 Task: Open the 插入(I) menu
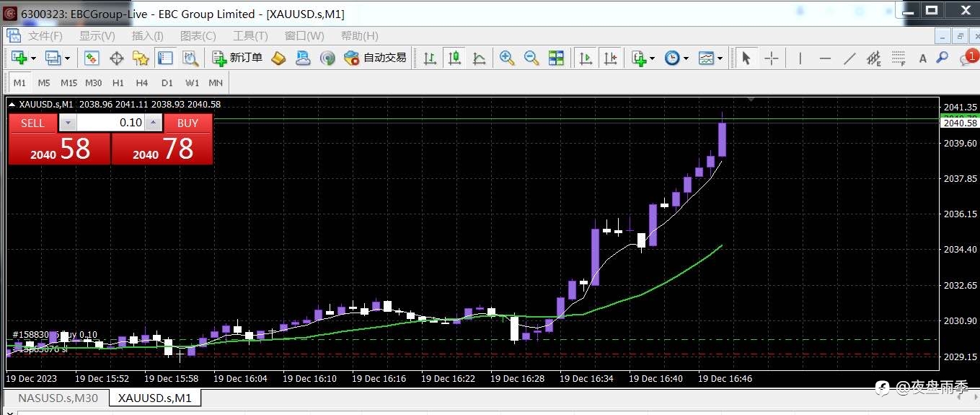pos(148,35)
